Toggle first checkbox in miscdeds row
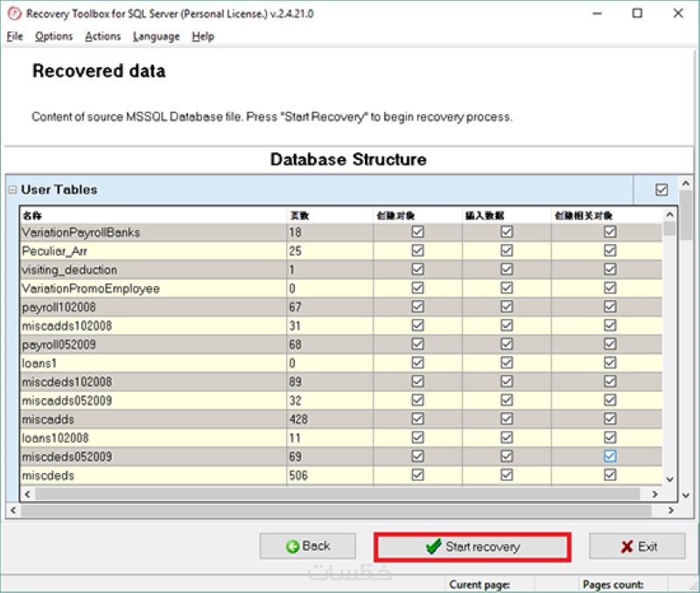700x593 pixels. point(418,475)
